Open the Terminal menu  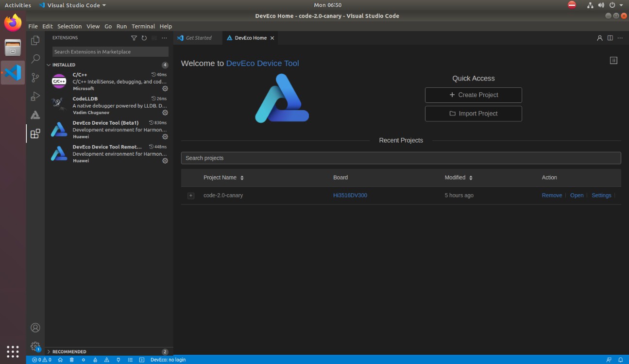pyautogui.click(x=143, y=26)
